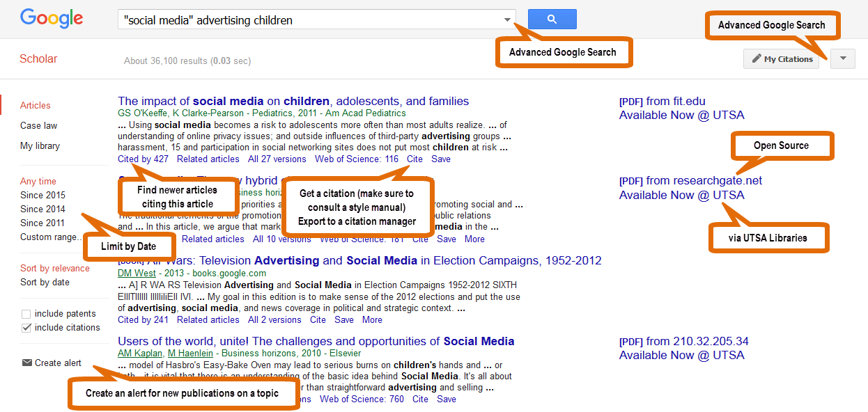
Task: Select the Articles filter
Action: coord(35,105)
